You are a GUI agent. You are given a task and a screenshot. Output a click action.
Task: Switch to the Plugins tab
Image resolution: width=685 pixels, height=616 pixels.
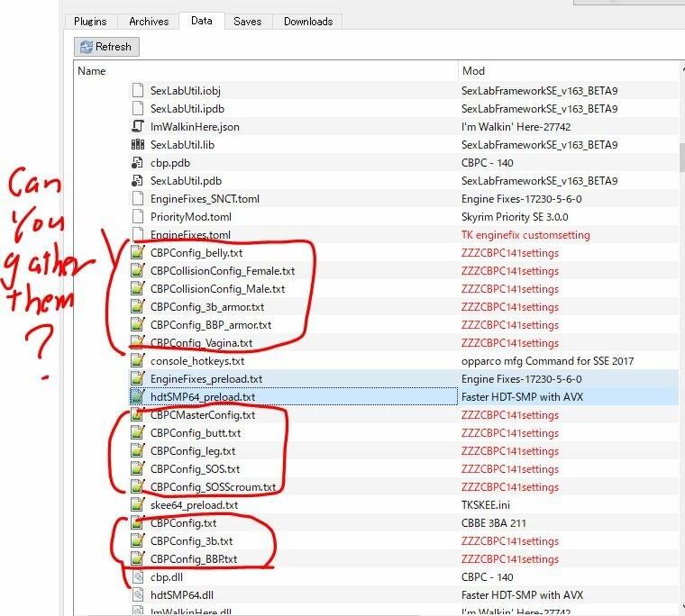(90, 22)
